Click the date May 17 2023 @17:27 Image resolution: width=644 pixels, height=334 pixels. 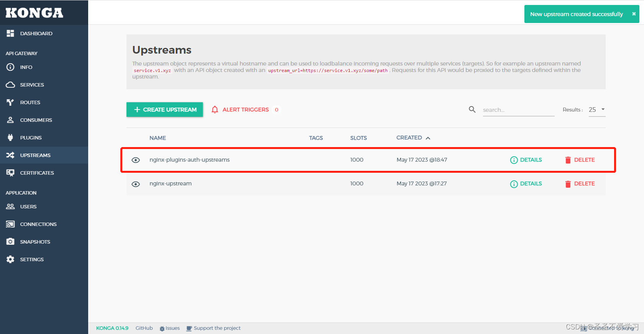[x=422, y=183]
